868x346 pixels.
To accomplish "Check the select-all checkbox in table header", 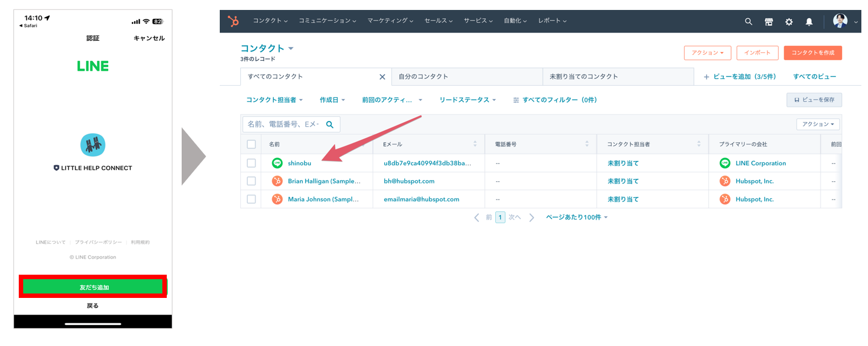I will pyautogui.click(x=251, y=144).
